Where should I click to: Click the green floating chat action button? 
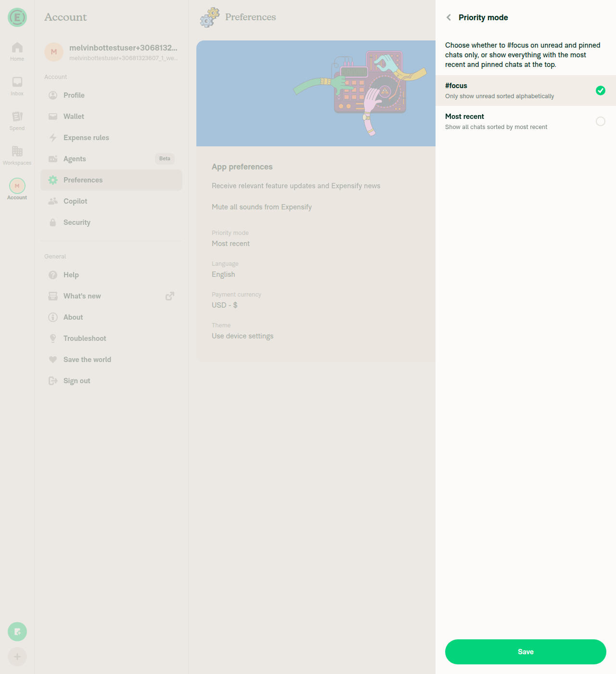pyautogui.click(x=17, y=632)
